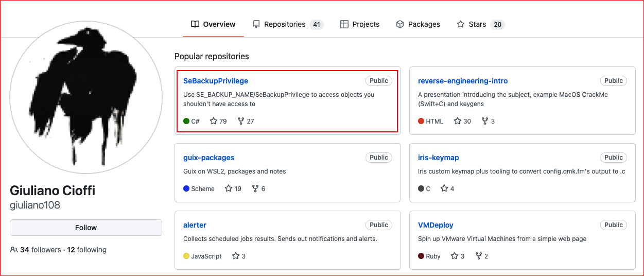Image resolution: width=644 pixels, height=276 pixels.
Task: Click the 'Guix on WSL2, packages and notes' description
Action: [235, 171]
